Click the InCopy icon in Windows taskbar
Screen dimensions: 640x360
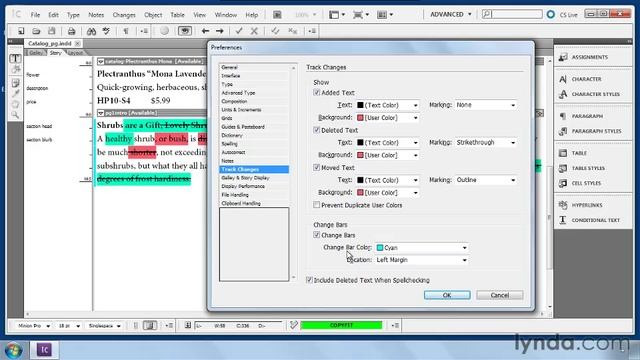tap(44, 350)
